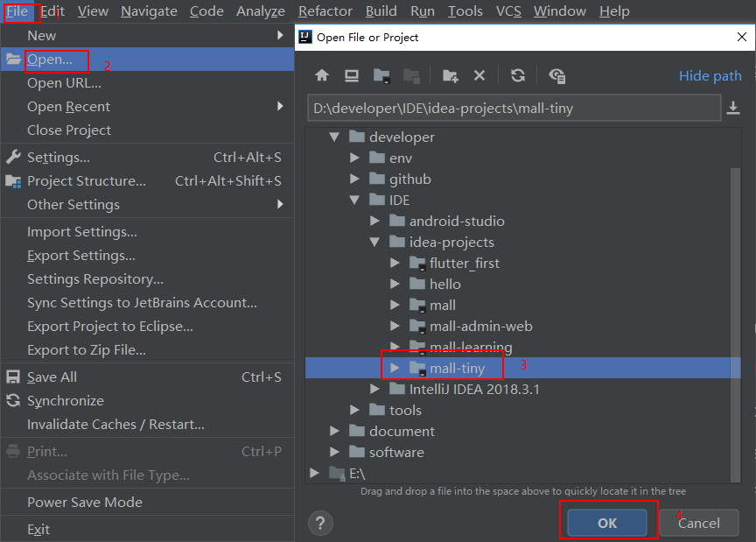Select the mall-admin-web folder

pos(480,326)
